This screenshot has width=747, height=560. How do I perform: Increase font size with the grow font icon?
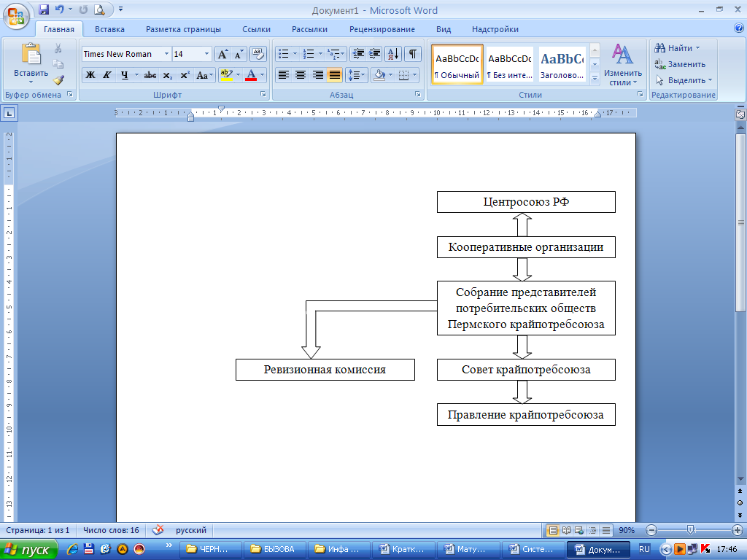point(222,54)
